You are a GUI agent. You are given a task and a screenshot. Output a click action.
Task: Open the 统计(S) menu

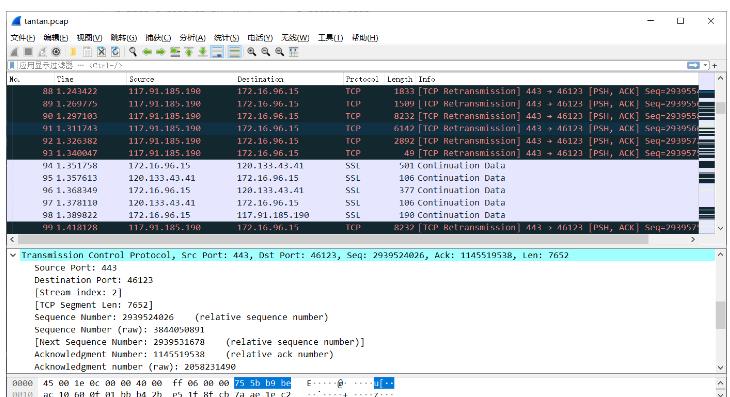pyautogui.click(x=226, y=38)
